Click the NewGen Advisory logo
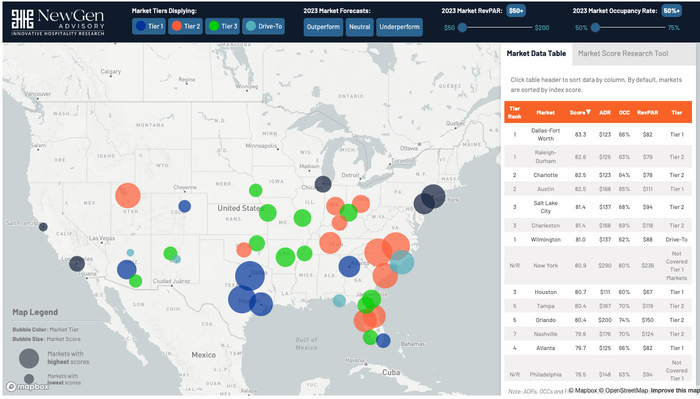 click(58, 22)
